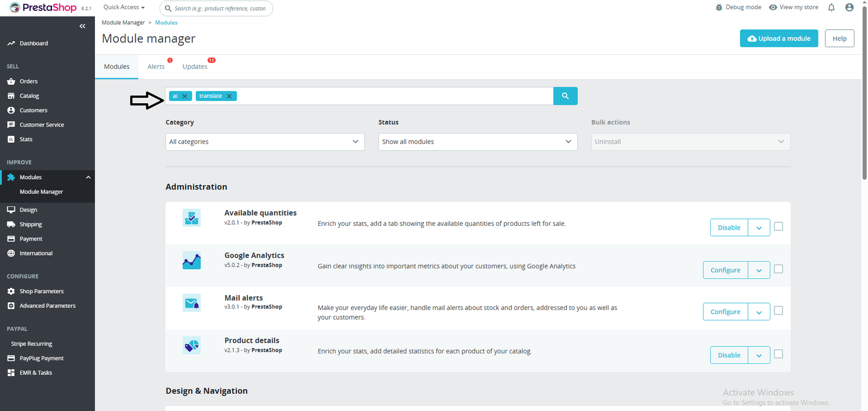Open the Bulk actions Uninstall dropdown
This screenshot has height=411, width=868.
(691, 142)
